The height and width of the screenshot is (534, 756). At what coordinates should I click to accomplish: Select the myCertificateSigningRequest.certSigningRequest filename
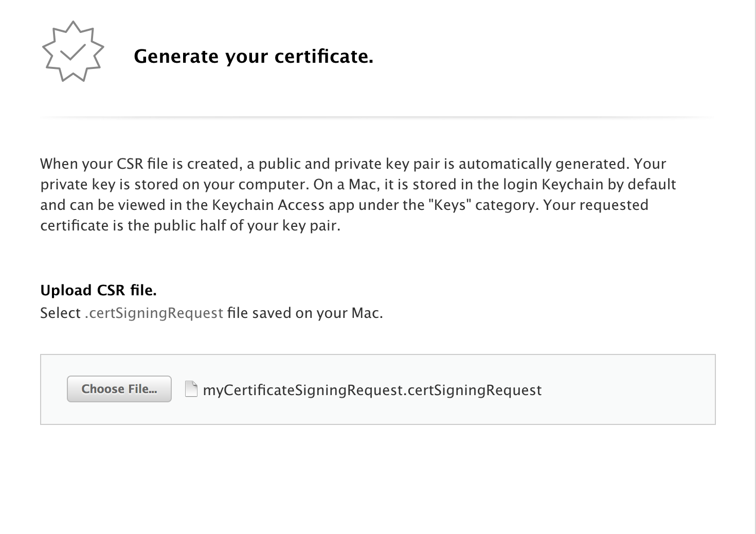[372, 390]
